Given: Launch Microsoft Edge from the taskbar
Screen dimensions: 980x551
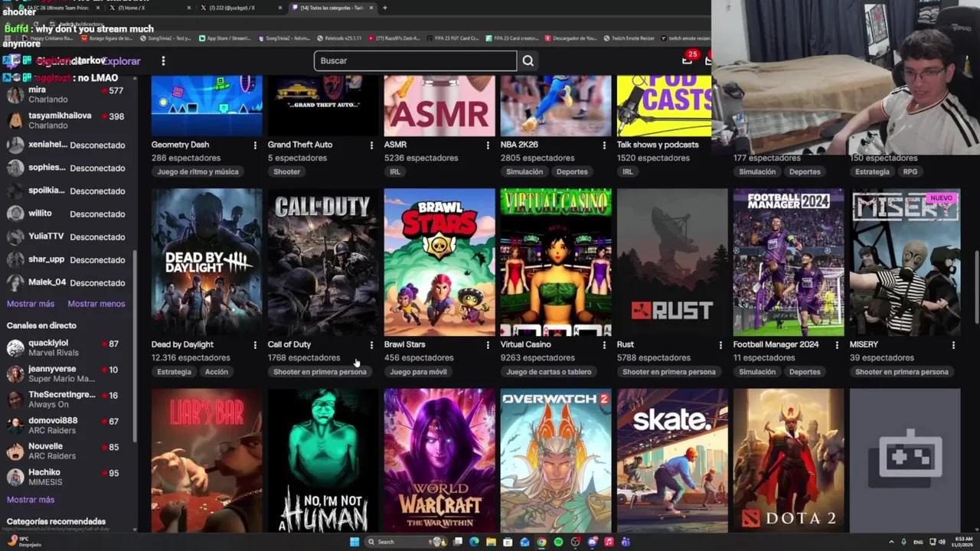Looking at the screenshot, I should pyautogui.click(x=474, y=541).
